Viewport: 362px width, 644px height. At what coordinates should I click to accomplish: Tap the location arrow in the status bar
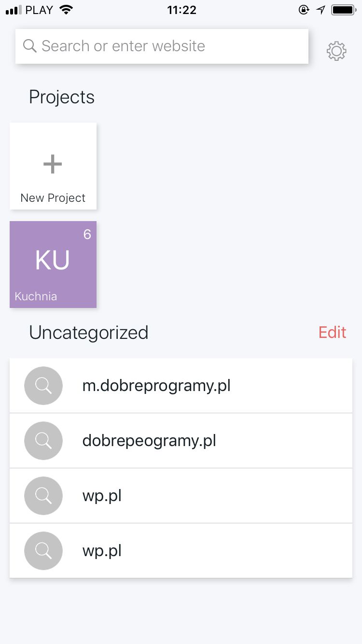tap(321, 10)
